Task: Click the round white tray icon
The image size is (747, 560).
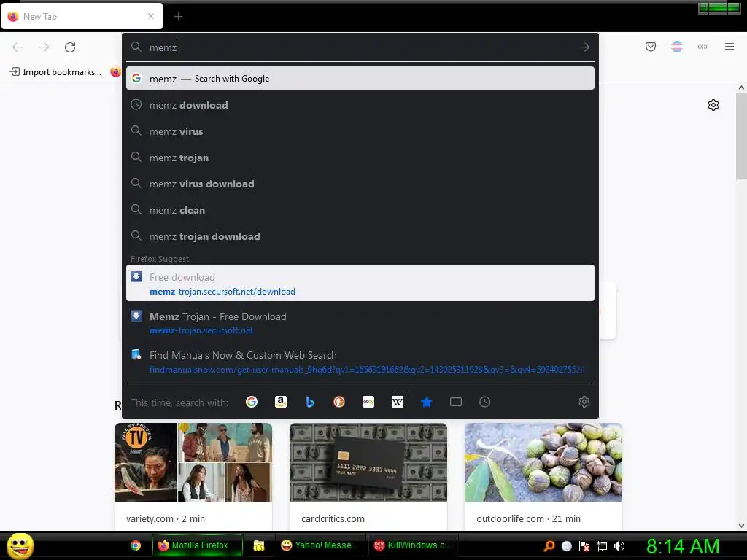Action: [567, 546]
